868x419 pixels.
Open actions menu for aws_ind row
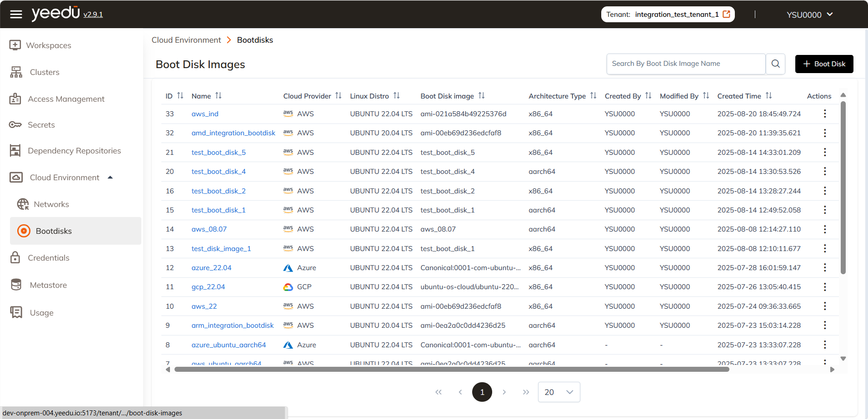point(824,114)
